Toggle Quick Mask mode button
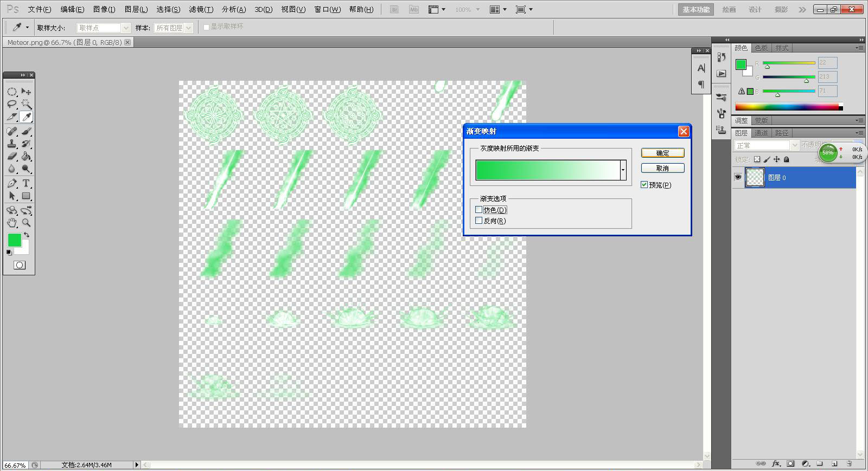The image size is (868, 471). (x=20, y=265)
